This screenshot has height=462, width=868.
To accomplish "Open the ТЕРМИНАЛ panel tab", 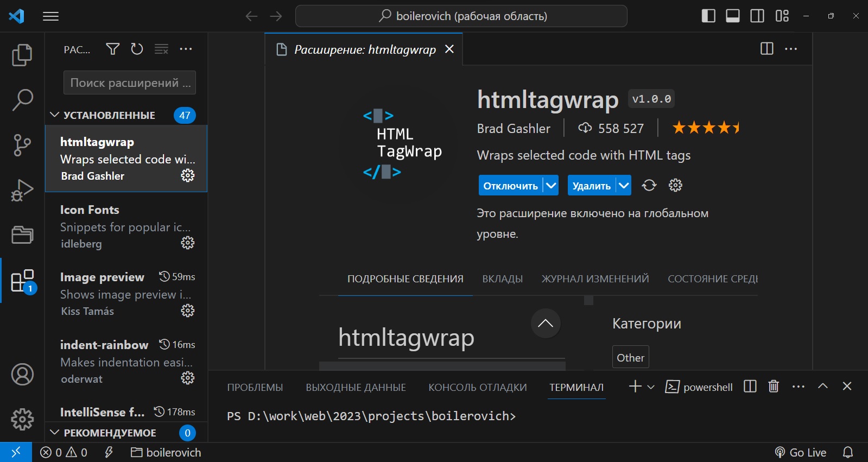I will pyautogui.click(x=576, y=388).
